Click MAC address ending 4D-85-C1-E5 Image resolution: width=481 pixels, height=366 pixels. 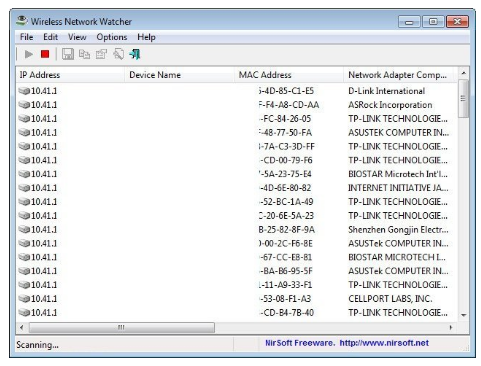tap(286, 91)
